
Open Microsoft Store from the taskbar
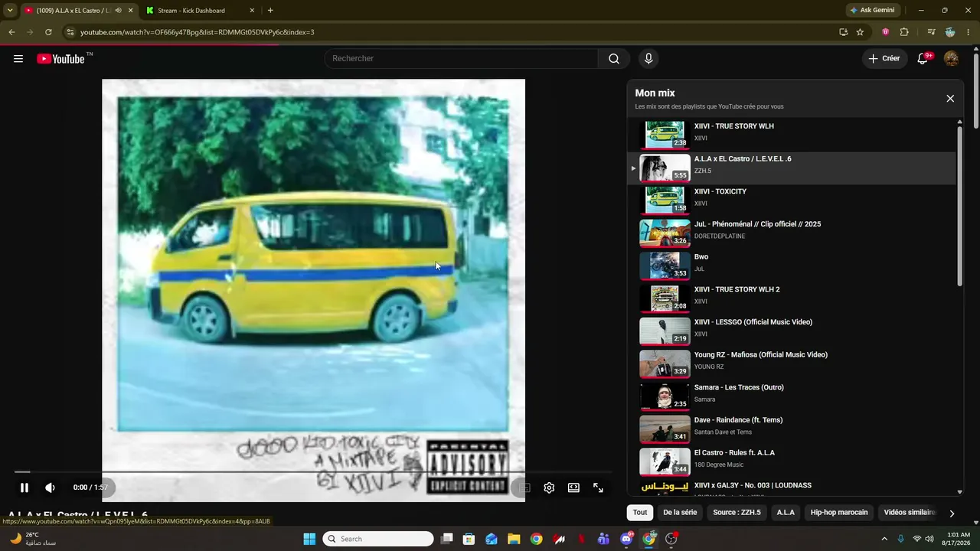(469, 539)
